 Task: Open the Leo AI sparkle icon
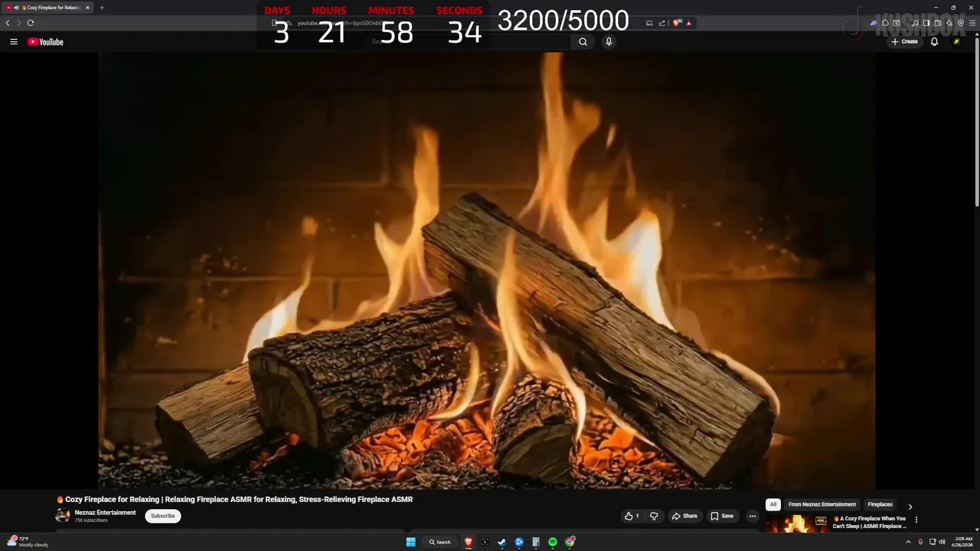coord(949,23)
